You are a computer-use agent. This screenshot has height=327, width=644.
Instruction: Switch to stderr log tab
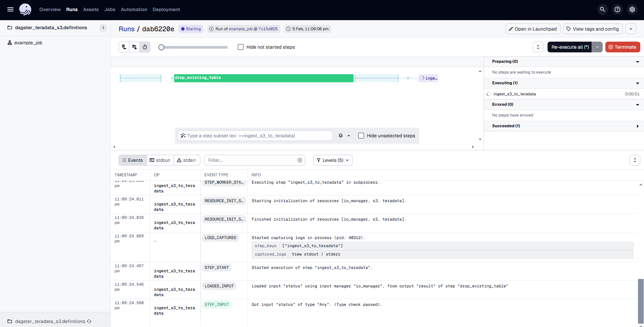187,160
